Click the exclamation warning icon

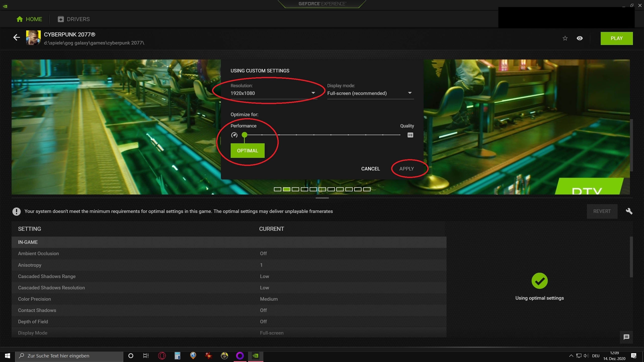(17, 211)
